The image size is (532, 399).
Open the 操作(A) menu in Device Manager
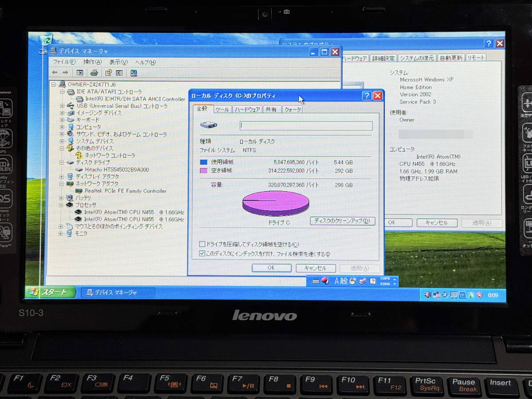92,62
